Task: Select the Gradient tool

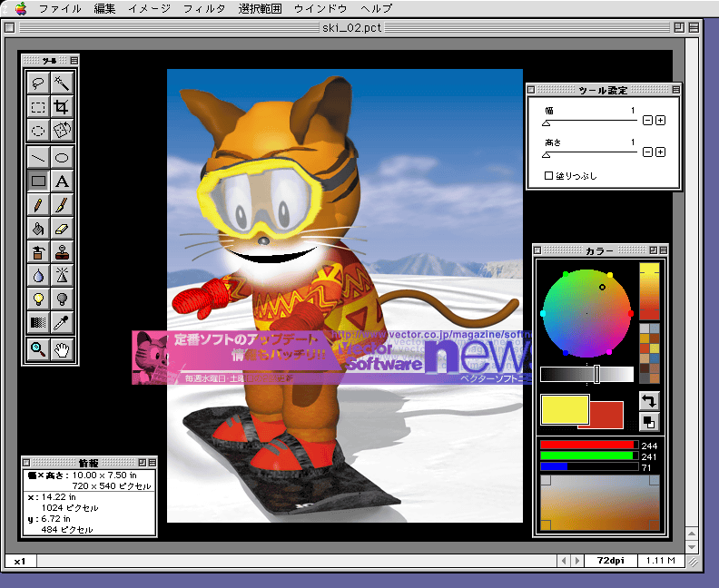Action: (38, 323)
